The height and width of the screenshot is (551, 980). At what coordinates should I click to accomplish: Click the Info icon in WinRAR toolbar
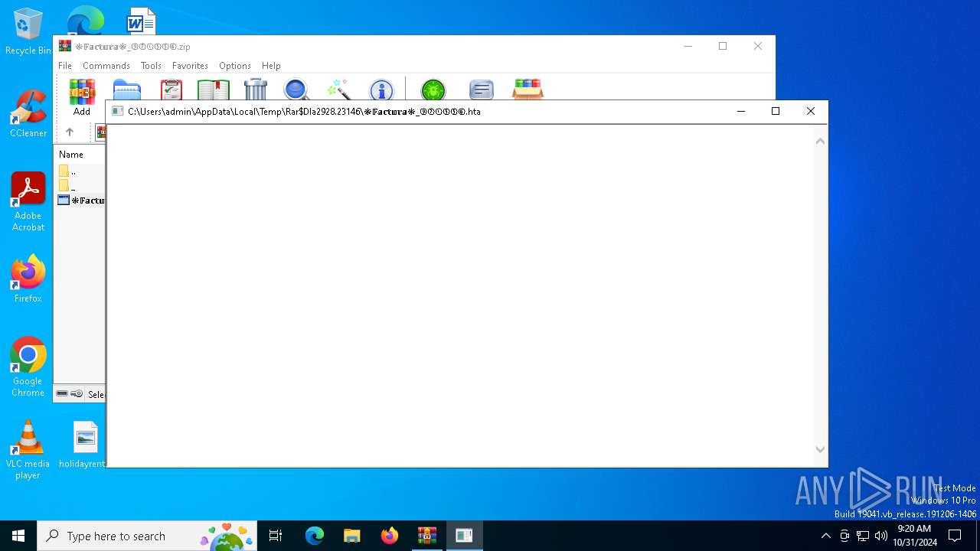point(381,90)
